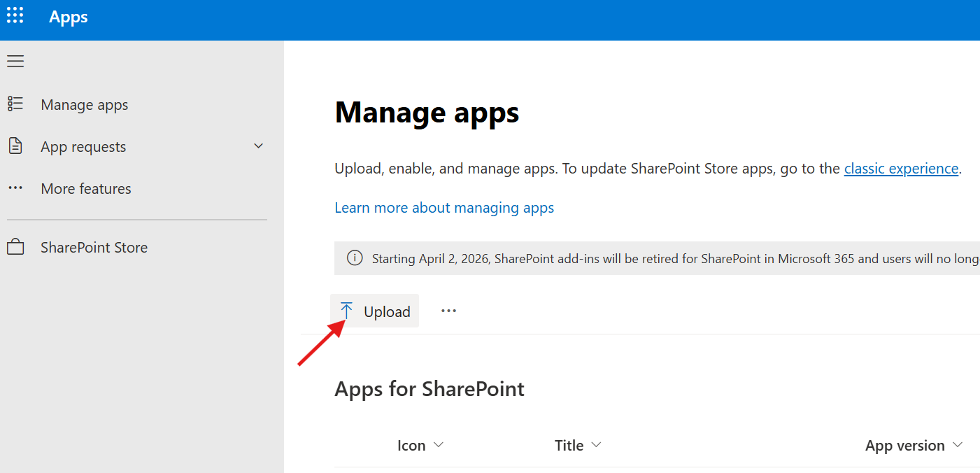Open the Icon column dropdown
This screenshot has width=980, height=473.
tap(439, 445)
